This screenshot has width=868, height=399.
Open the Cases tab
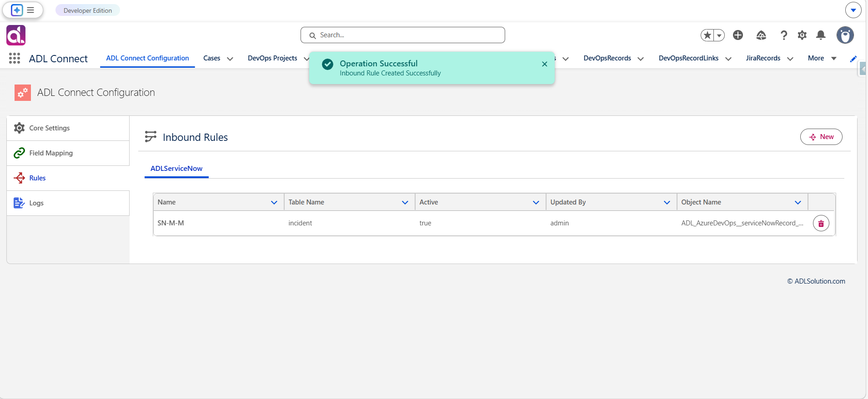[x=212, y=58]
